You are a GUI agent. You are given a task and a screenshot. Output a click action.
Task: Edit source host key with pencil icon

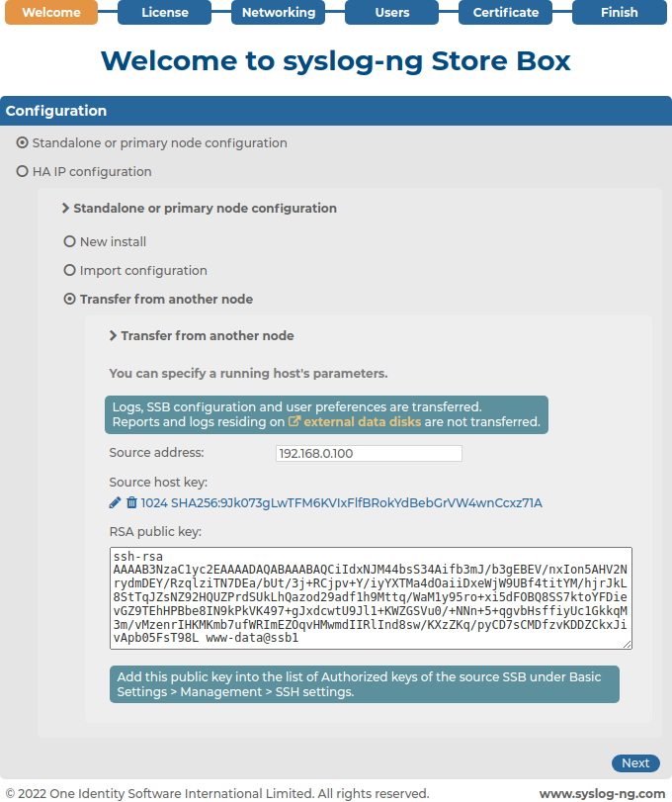pos(115,502)
